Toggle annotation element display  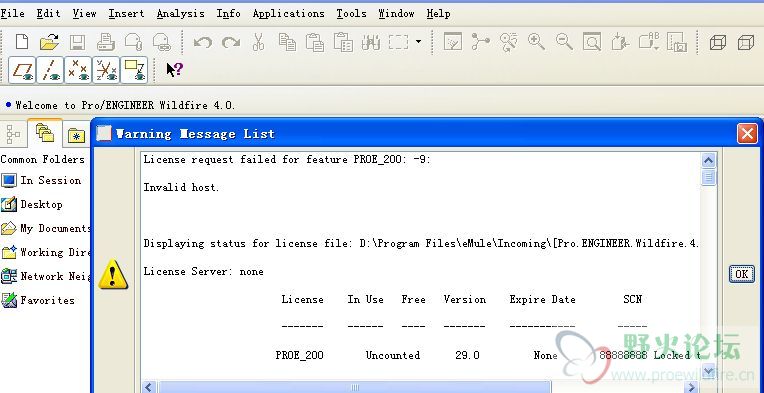[134, 70]
